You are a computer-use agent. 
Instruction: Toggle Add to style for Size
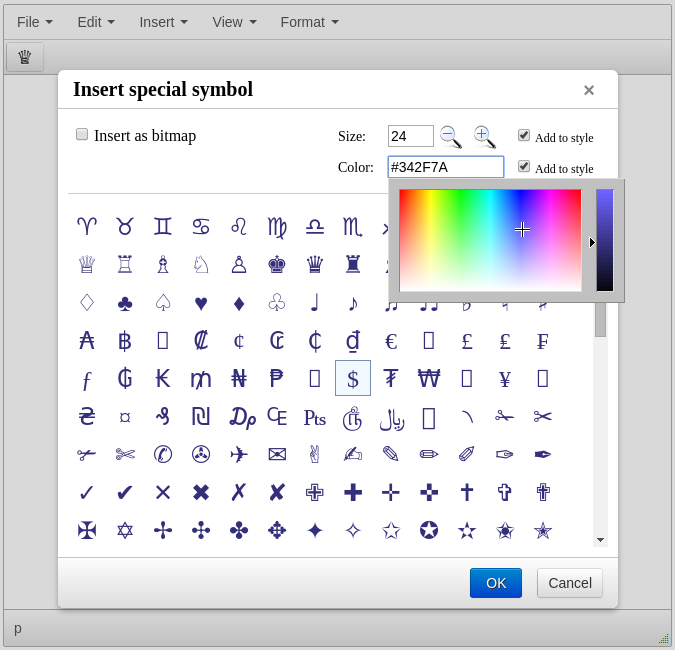pyautogui.click(x=524, y=135)
